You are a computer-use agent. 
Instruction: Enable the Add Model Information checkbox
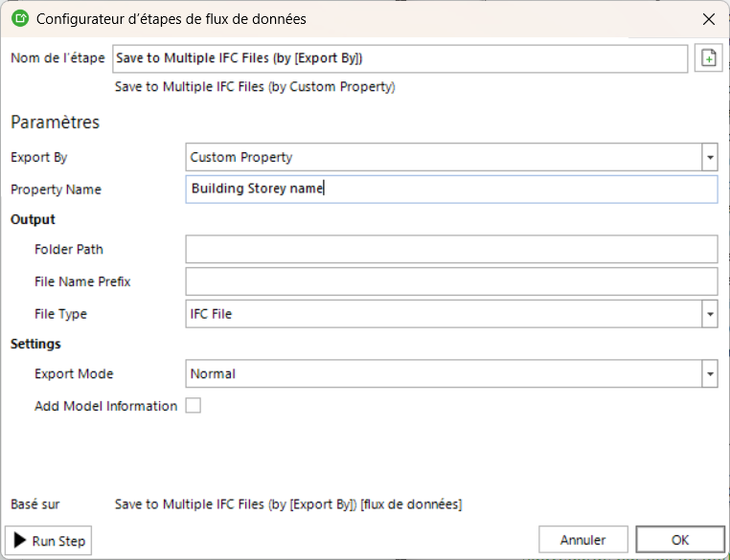[x=194, y=406]
